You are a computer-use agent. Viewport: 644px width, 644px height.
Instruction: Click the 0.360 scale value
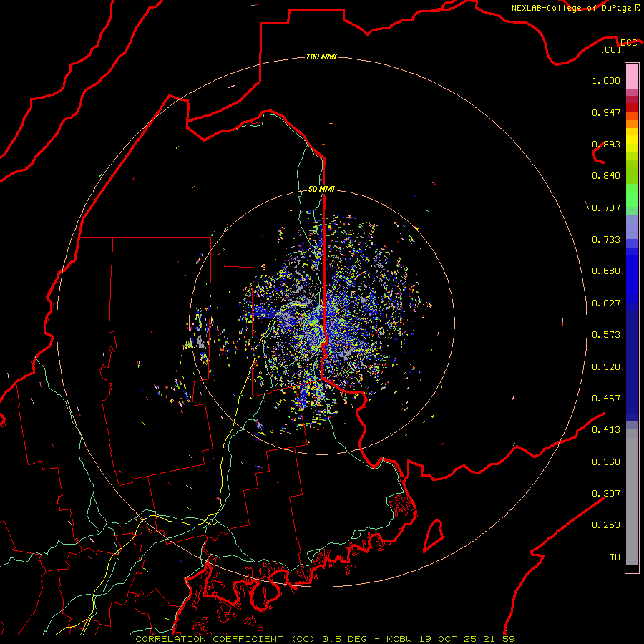coord(606,462)
